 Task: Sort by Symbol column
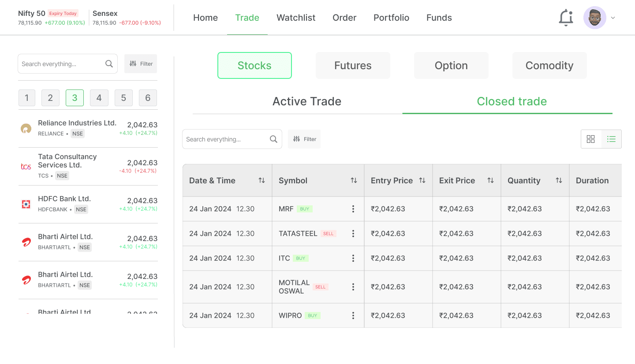(354, 180)
